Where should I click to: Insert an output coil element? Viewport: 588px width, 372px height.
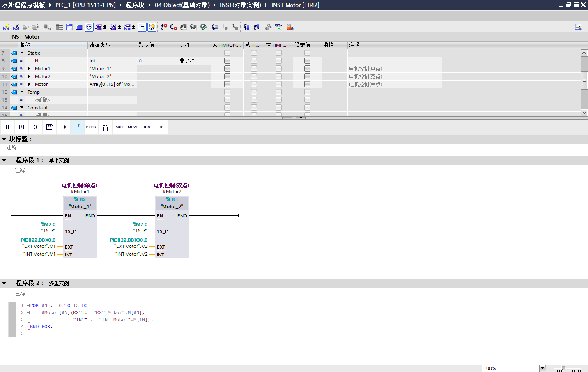point(35,127)
